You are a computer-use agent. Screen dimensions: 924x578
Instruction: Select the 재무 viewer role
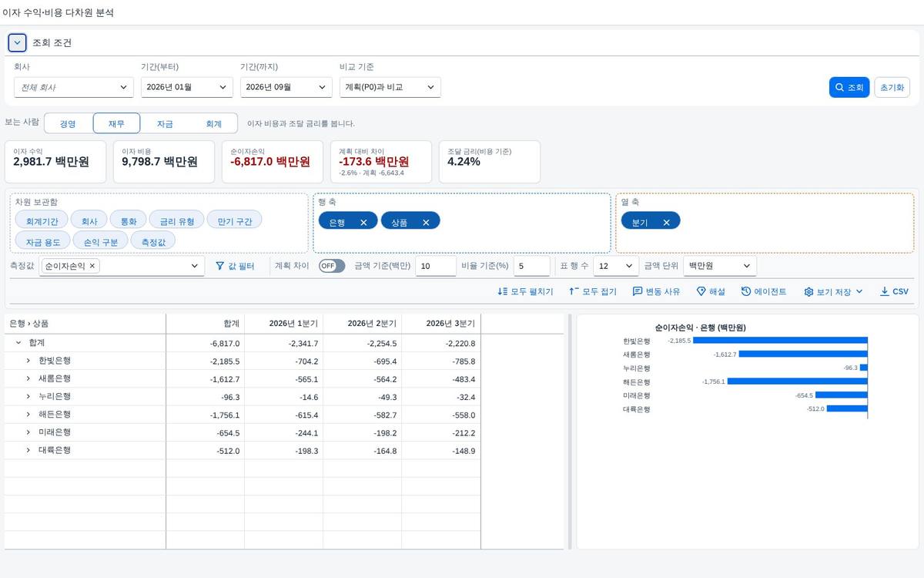coord(116,123)
